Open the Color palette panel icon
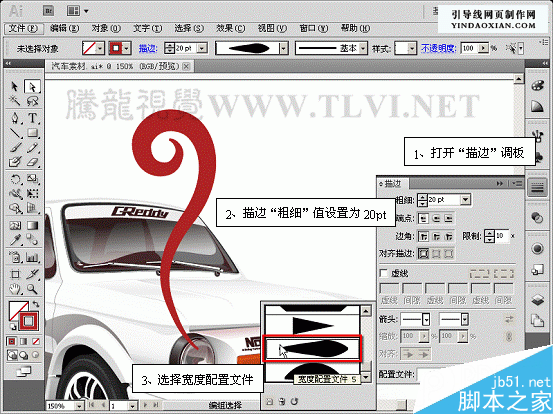Viewport: 553px width, 414px height. [537, 86]
